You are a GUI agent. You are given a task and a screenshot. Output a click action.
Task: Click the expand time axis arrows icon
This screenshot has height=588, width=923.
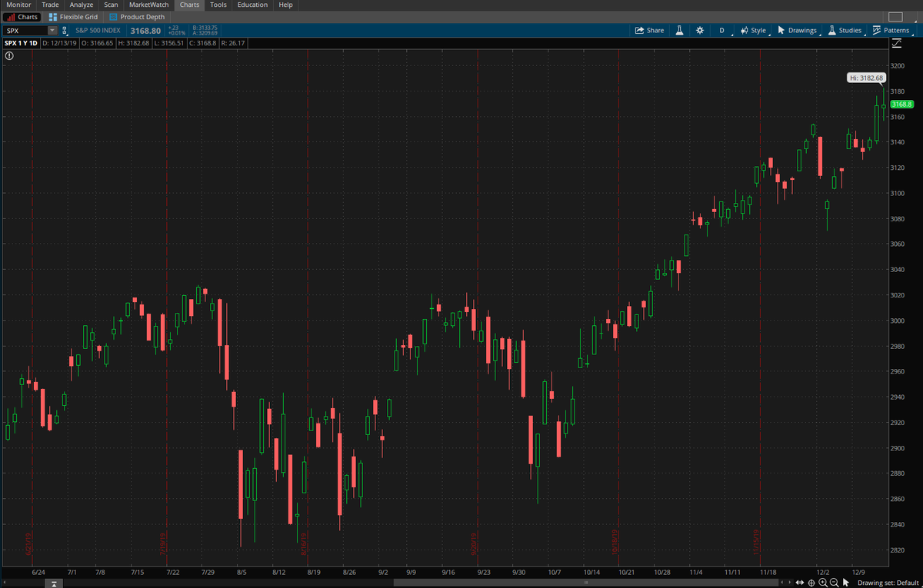[801, 583]
